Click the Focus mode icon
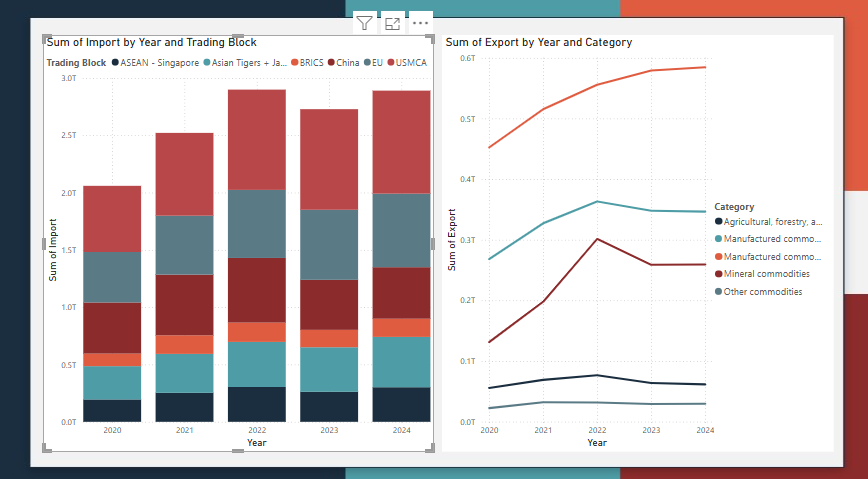Image resolution: width=868 pixels, height=479 pixels. point(392,23)
